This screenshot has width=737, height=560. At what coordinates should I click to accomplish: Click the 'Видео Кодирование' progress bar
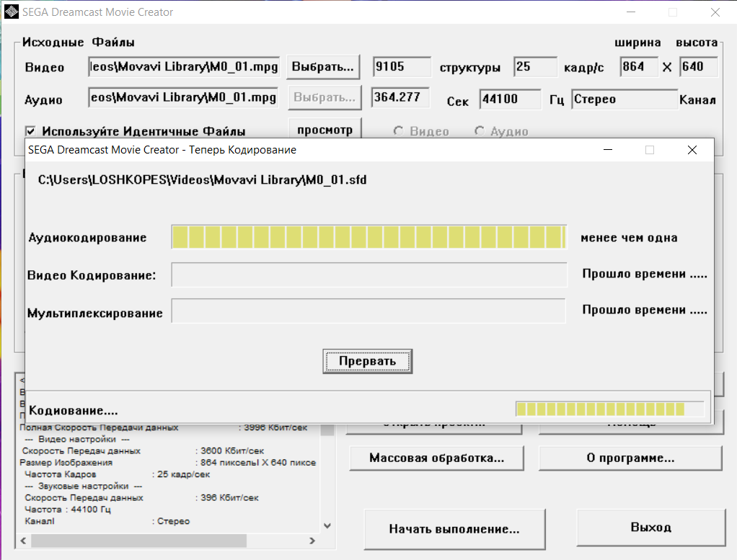[369, 275]
